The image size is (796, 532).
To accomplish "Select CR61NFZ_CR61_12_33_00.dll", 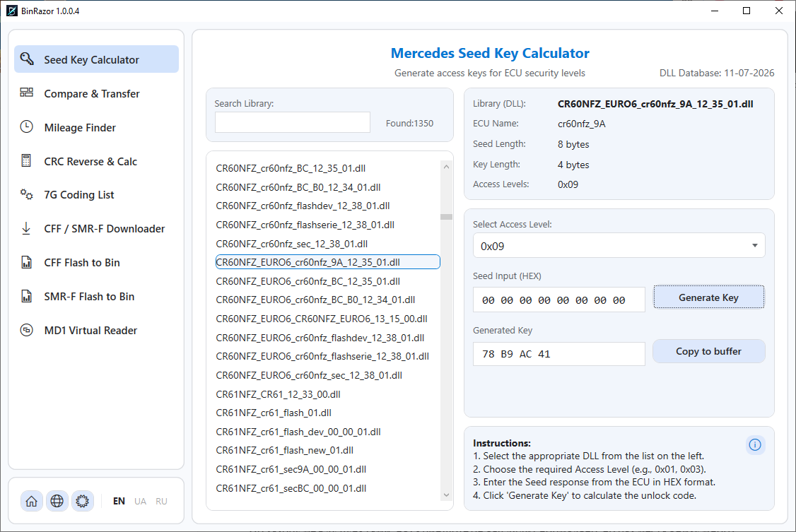I will pos(328,394).
